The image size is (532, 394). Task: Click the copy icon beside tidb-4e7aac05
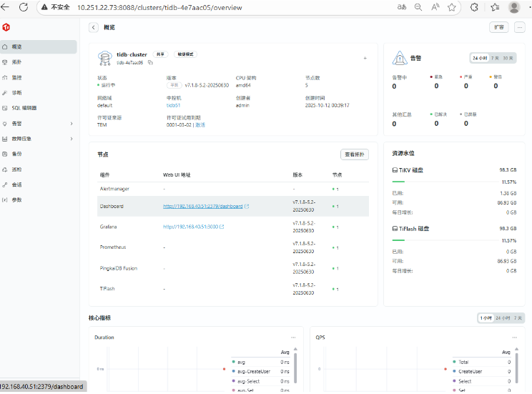151,63
